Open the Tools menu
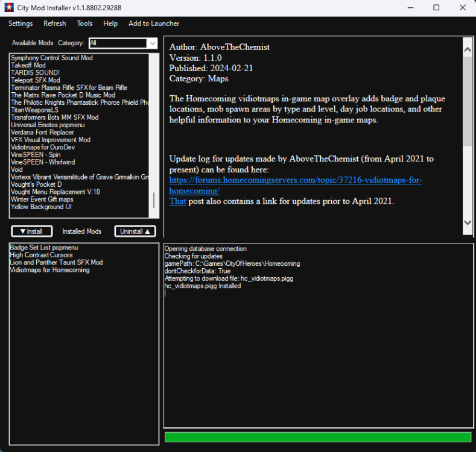Viewport: 476px width, 452px height. 84,24
